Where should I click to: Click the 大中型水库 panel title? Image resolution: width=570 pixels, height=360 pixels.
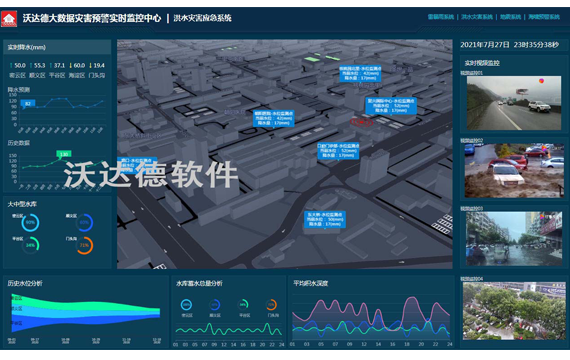pyautogui.click(x=22, y=204)
